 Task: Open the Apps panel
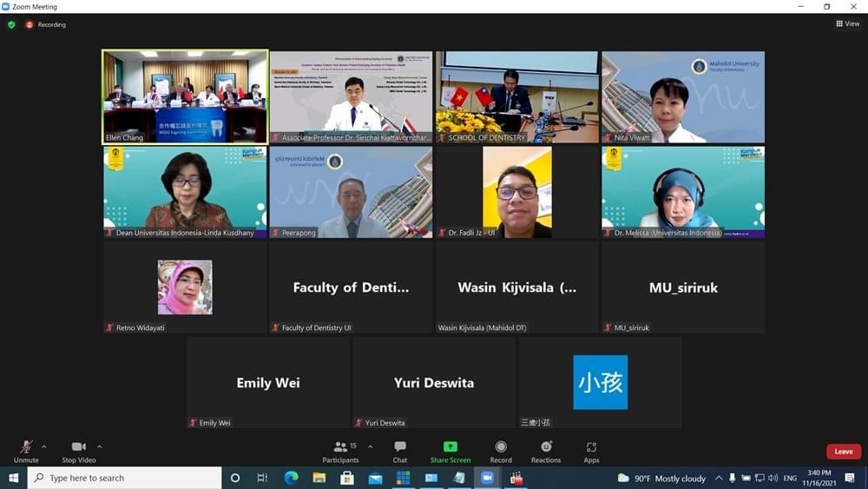coord(591,450)
